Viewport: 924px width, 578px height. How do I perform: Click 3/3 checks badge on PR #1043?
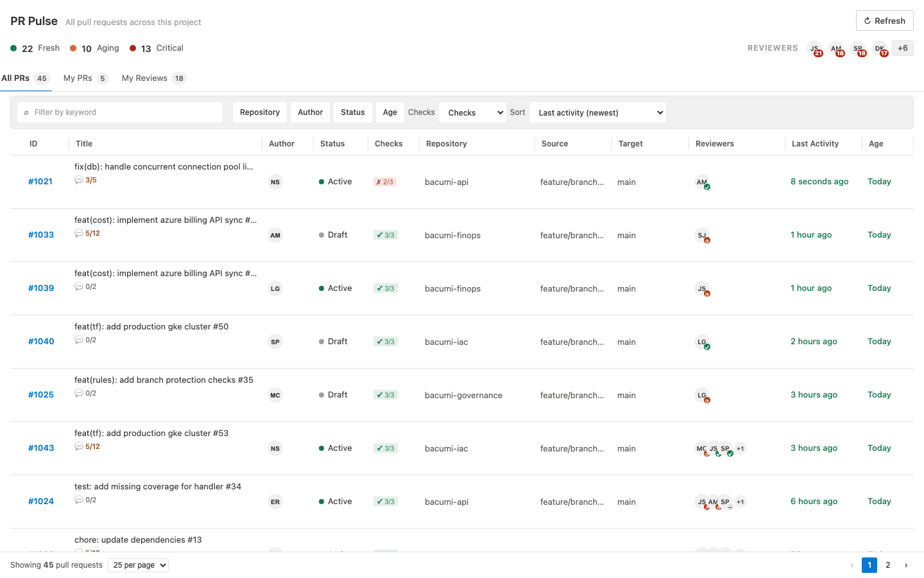pyautogui.click(x=386, y=448)
